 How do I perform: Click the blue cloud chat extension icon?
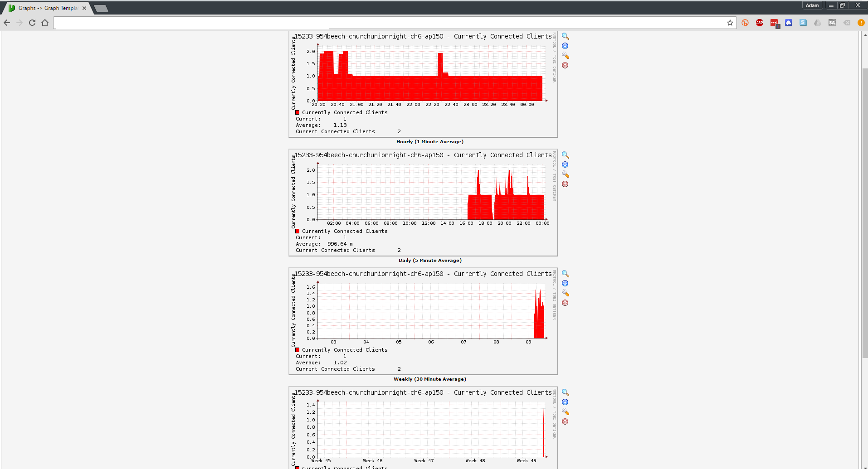[789, 23]
